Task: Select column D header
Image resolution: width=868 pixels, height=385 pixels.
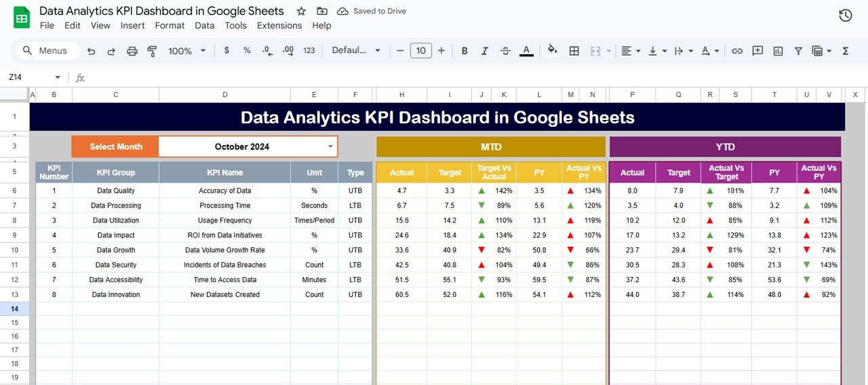Action: [224, 95]
